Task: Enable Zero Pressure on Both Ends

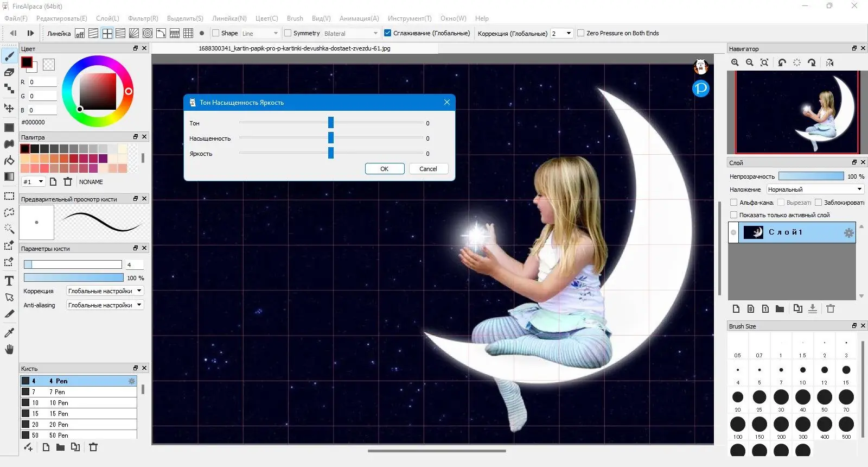Action: (x=581, y=33)
